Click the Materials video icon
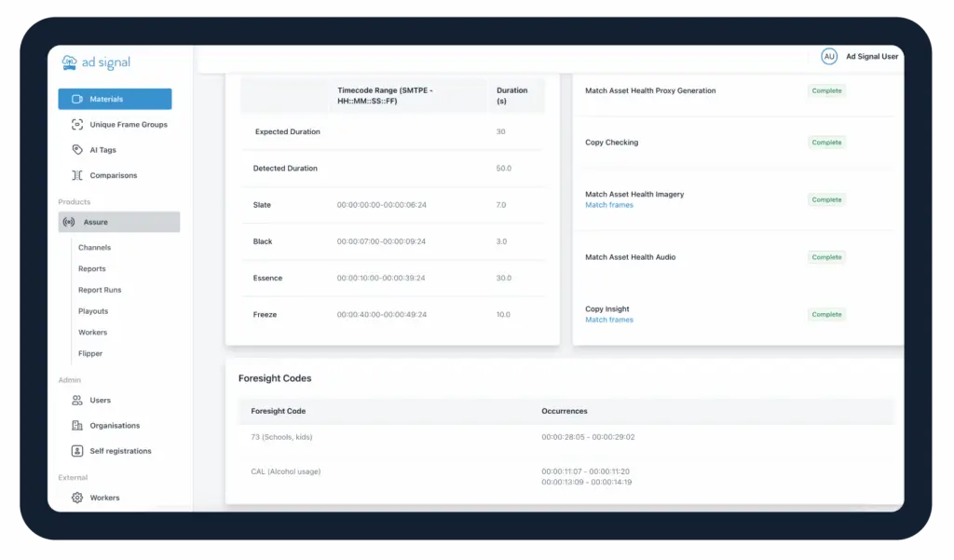This screenshot has width=954, height=560. pos(77,99)
